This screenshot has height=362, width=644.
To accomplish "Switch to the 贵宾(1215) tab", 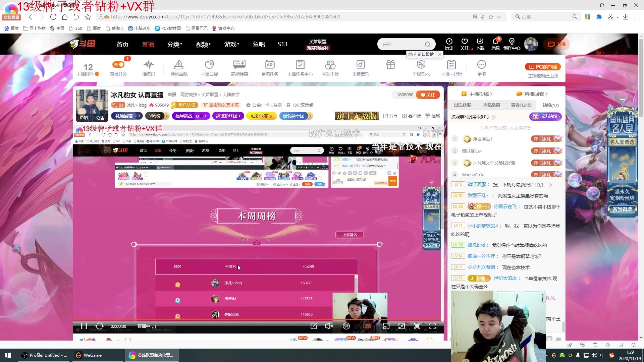I will point(521,105).
